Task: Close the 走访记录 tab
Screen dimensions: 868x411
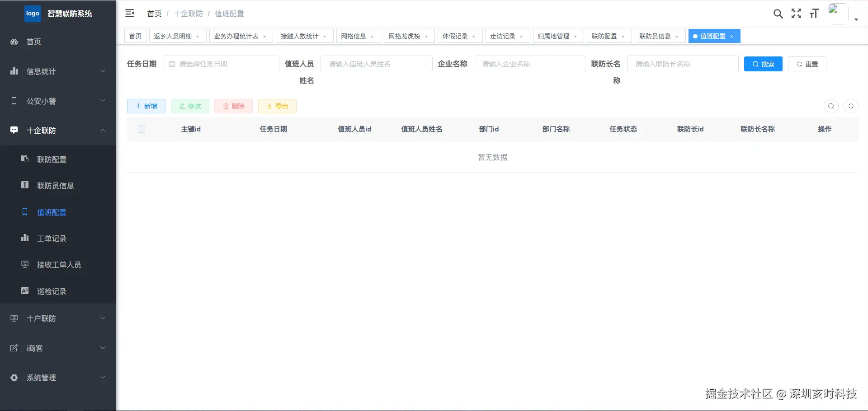Action: [x=521, y=37]
